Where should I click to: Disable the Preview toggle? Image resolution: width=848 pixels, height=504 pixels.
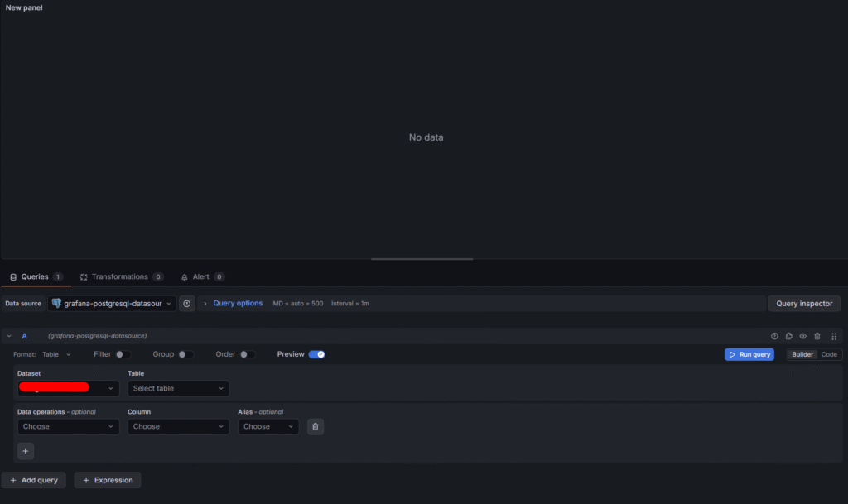(x=316, y=354)
